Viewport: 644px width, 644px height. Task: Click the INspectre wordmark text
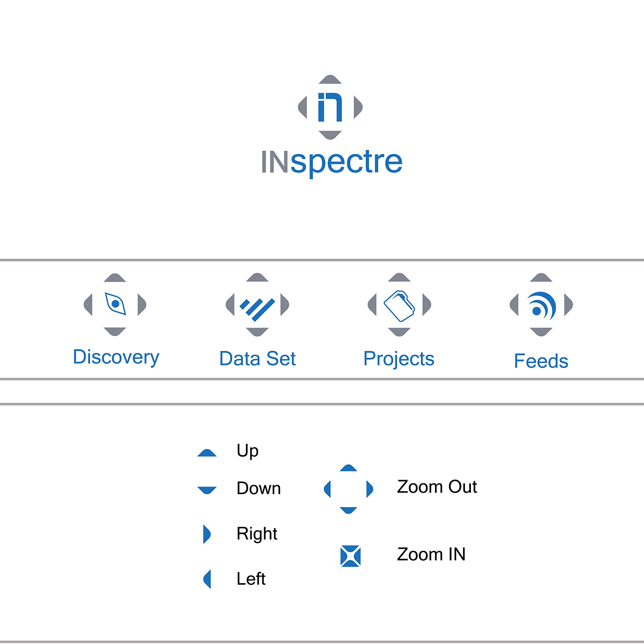[x=331, y=162]
